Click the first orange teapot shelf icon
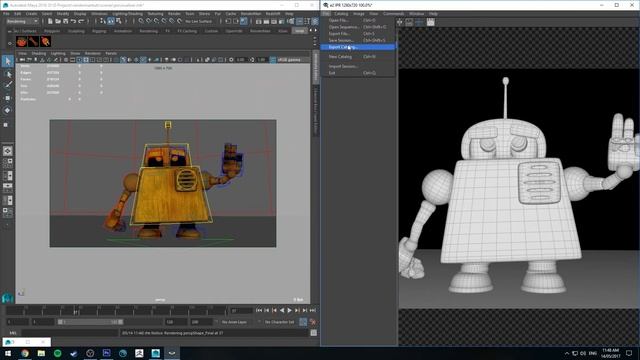The width and height of the screenshot is (640, 360). pos(21,41)
